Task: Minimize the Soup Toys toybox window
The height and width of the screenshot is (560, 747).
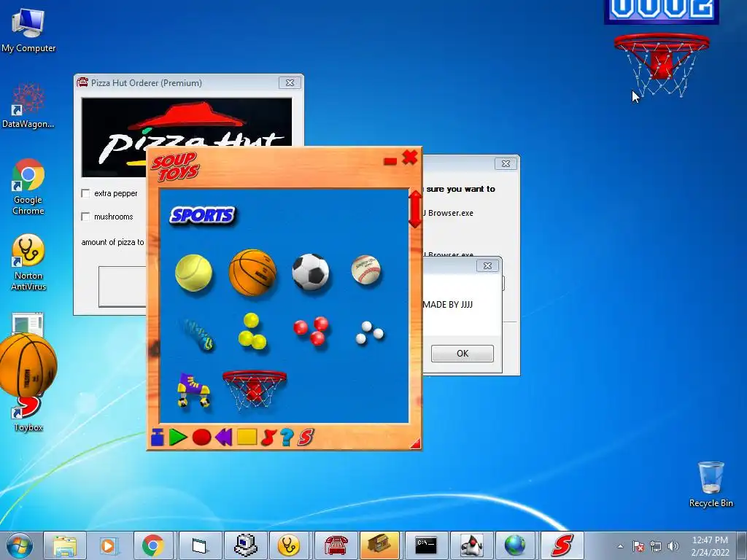Action: tap(390, 161)
